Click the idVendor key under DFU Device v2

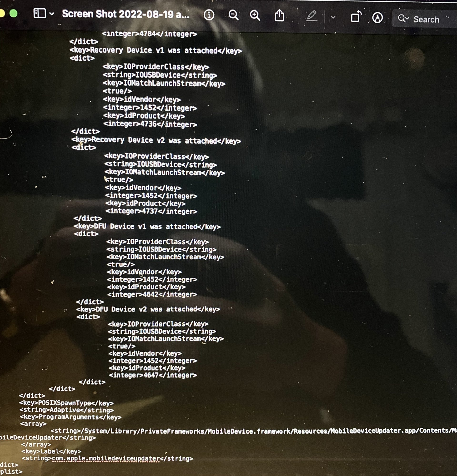[x=145, y=353]
